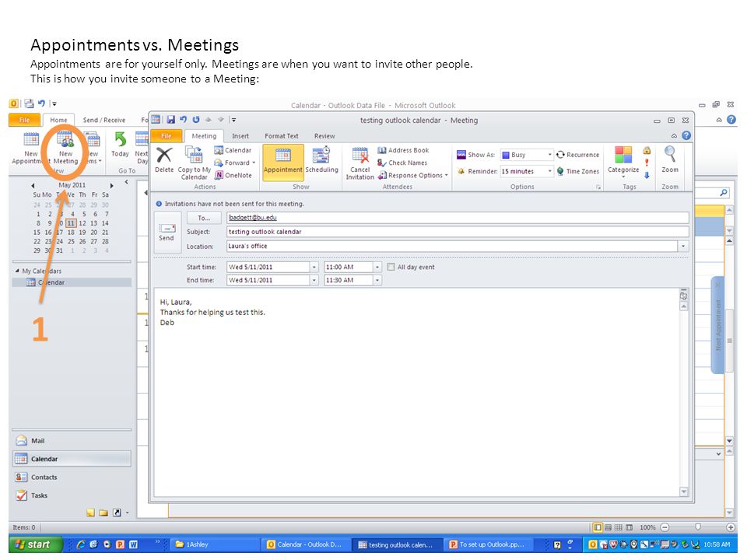Open the Address Book

click(x=403, y=150)
